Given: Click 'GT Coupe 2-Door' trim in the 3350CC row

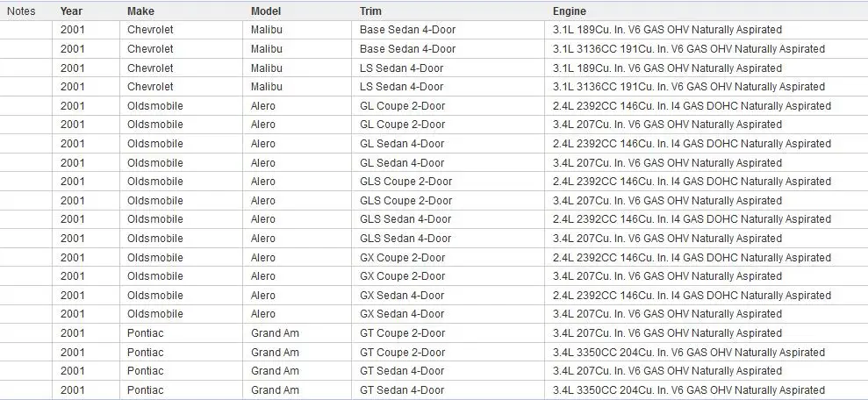Looking at the screenshot, I should point(403,352).
